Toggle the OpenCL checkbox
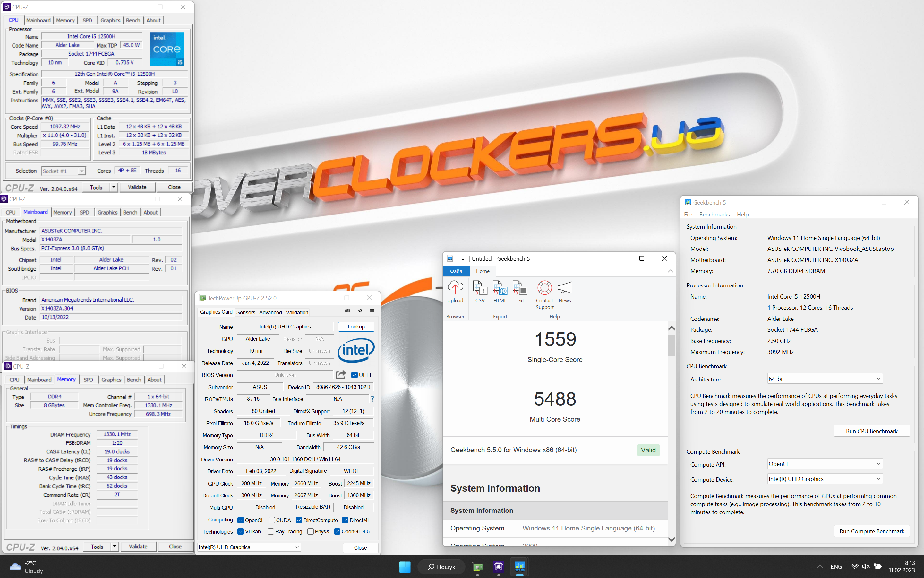924x578 pixels. click(241, 520)
